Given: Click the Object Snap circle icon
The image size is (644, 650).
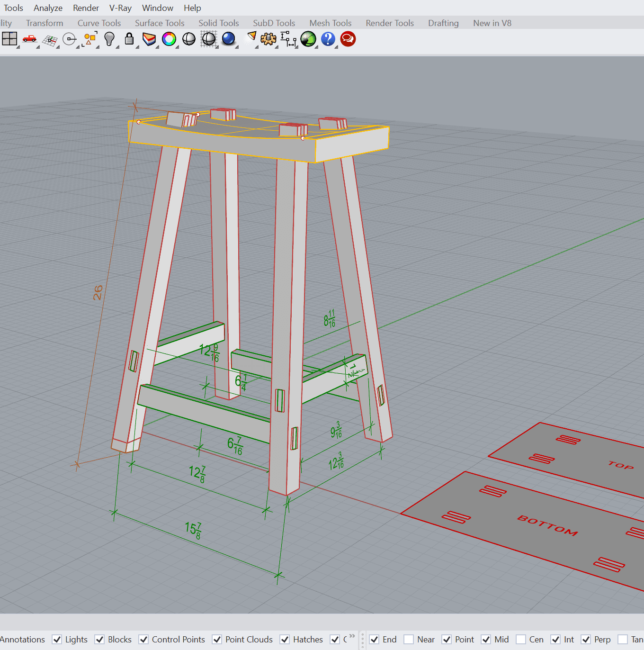Looking at the screenshot, I should 70,39.
